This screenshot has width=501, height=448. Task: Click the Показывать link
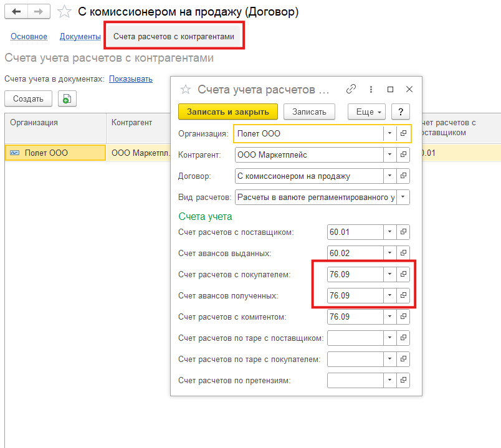pos(131,79)
